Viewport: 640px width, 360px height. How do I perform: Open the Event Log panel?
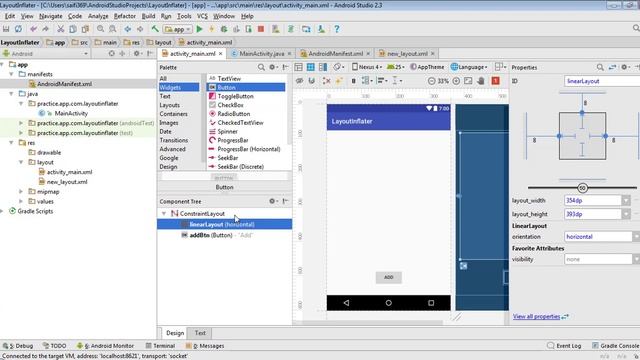pos(564,346)
